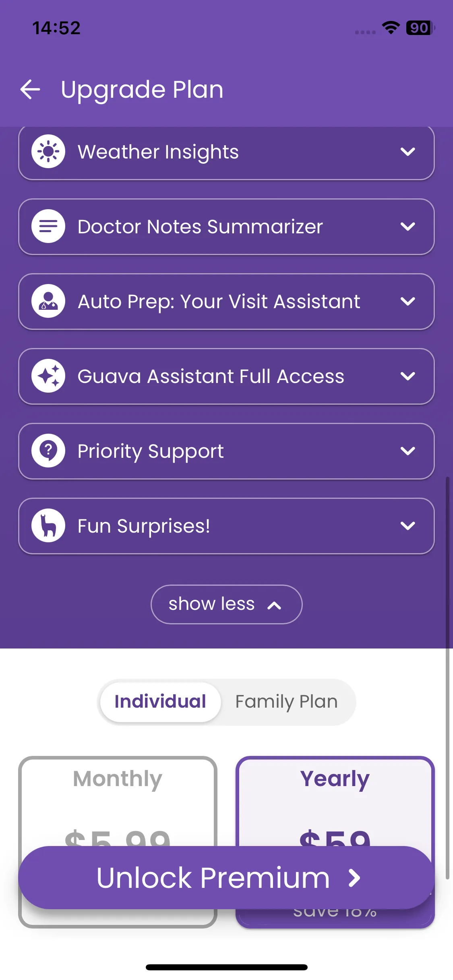Image resolution: width=453 pixels, height=980 pixels.
Task: Expand Weather Insights with its chevron
Action: click(407, 152)
